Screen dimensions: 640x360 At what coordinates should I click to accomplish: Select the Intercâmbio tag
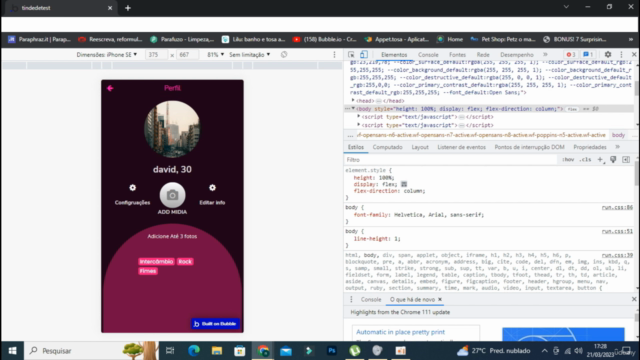click(x=156, y=262)
